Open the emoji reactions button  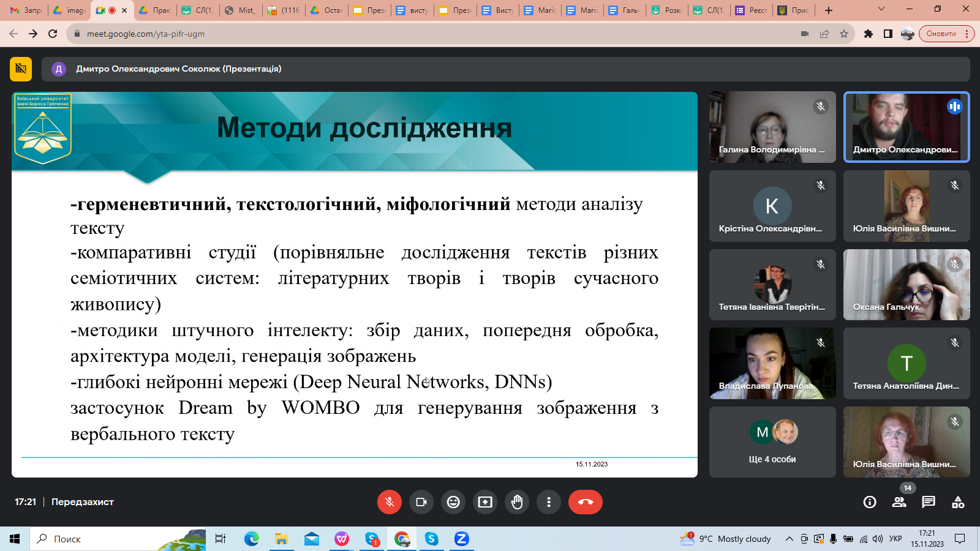(453, 502)
